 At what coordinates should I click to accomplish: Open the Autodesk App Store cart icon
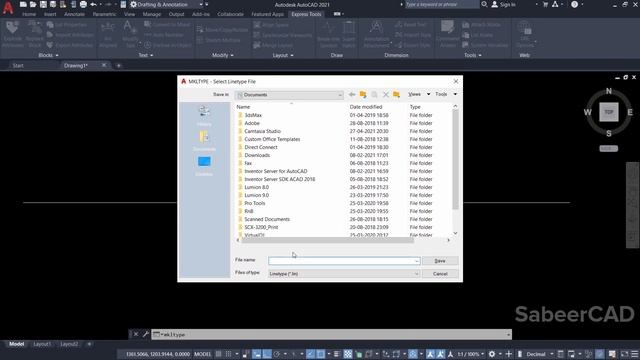(545, 4)
